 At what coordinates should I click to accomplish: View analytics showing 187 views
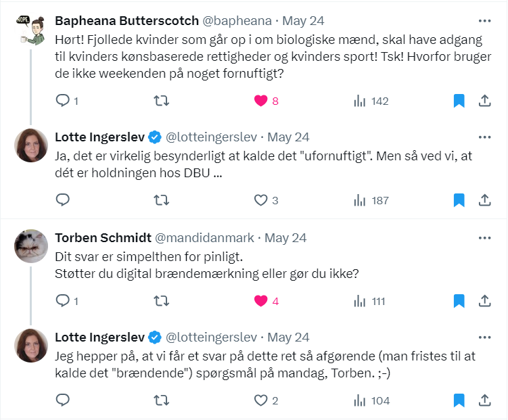tap(371, 200)
